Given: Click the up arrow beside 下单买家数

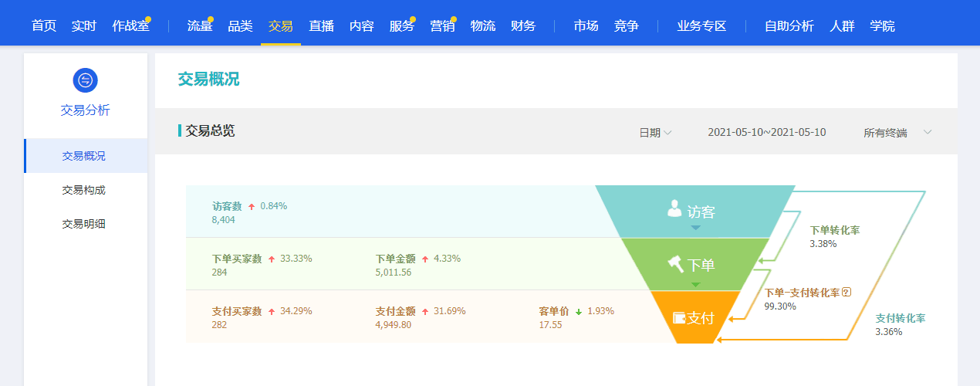Looking at the screenshot, I should click(272, 259).
